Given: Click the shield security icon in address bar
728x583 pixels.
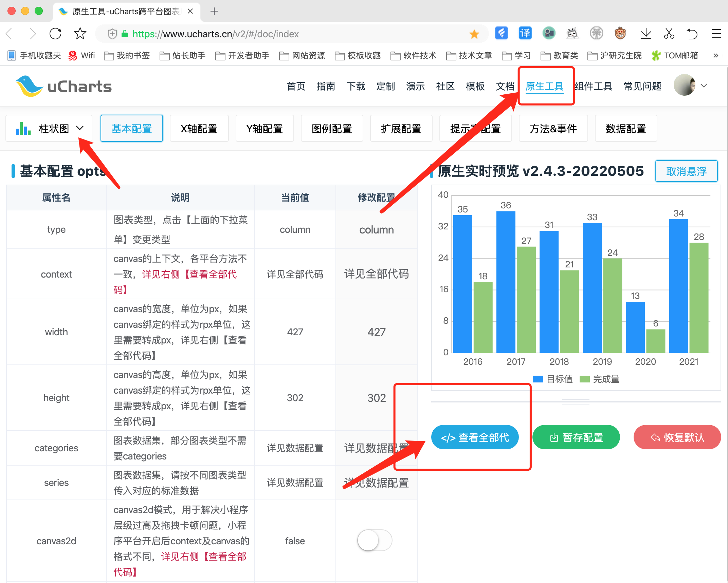Looking at the screenshot, I should [112, 34].
